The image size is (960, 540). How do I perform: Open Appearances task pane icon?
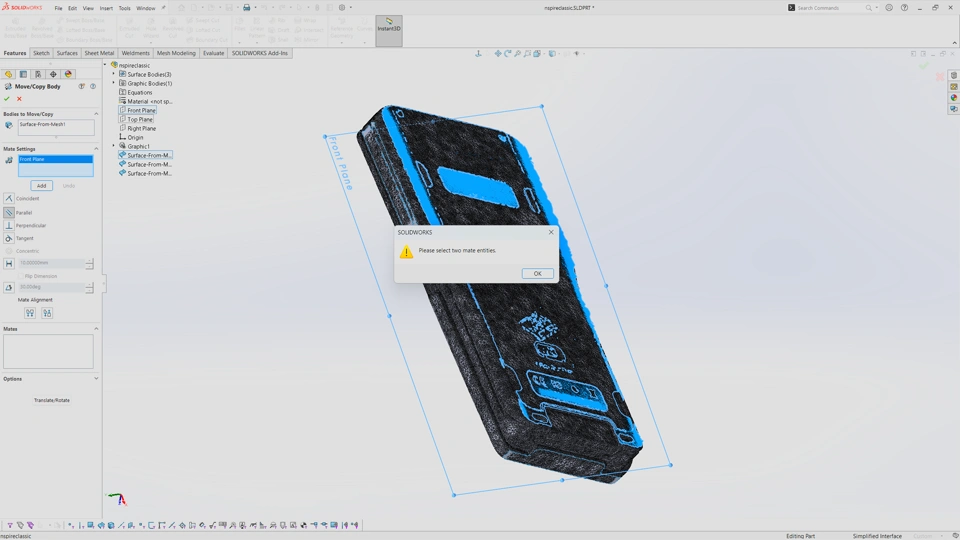pos(954,98)
